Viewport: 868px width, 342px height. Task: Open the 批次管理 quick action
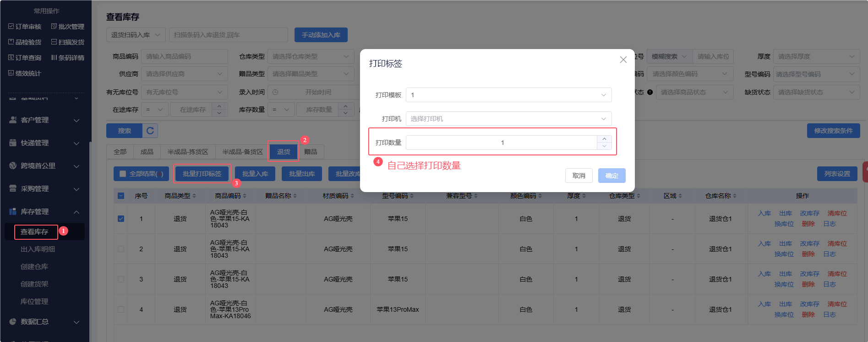(x=68, y=27)
